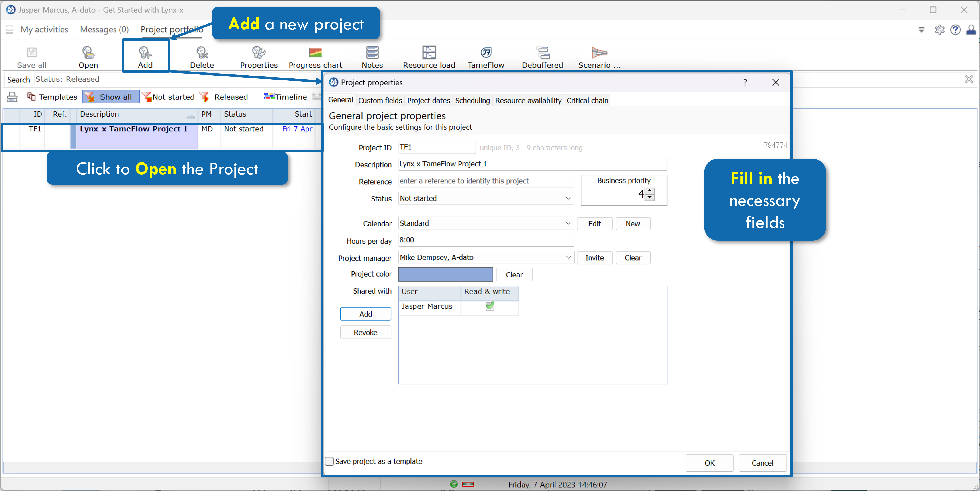This screenshot has width=980, height=491.
Task: Click the Delete project toolbar icon
Action: click(202, 57)
